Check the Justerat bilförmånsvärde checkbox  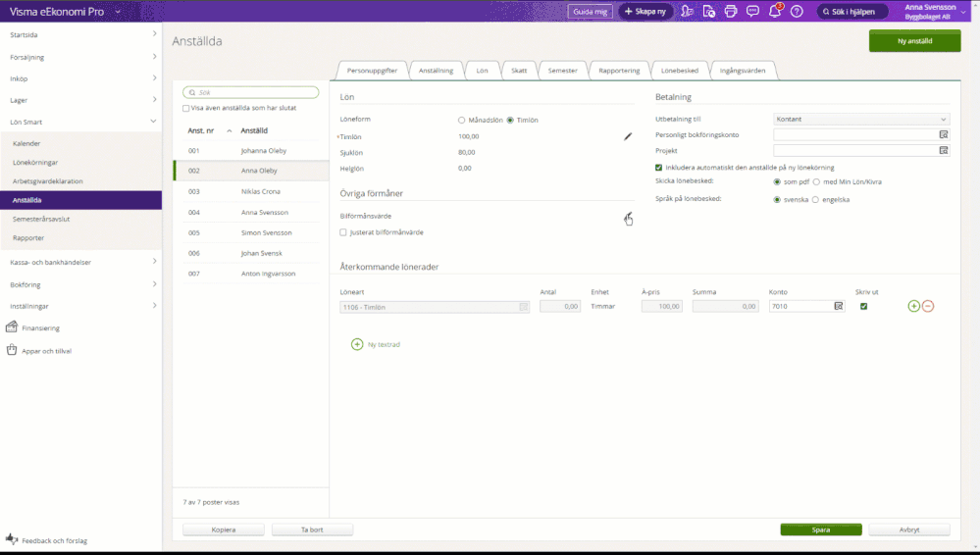click(343, 232)
